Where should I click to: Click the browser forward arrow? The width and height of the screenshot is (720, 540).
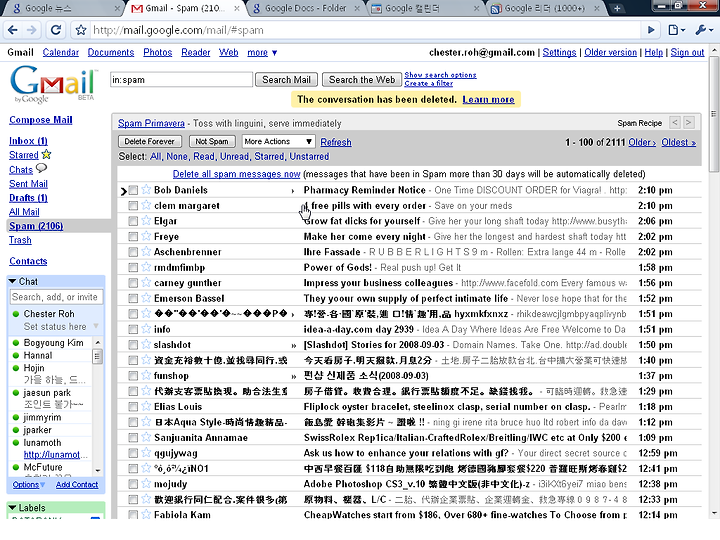point(31,30)
